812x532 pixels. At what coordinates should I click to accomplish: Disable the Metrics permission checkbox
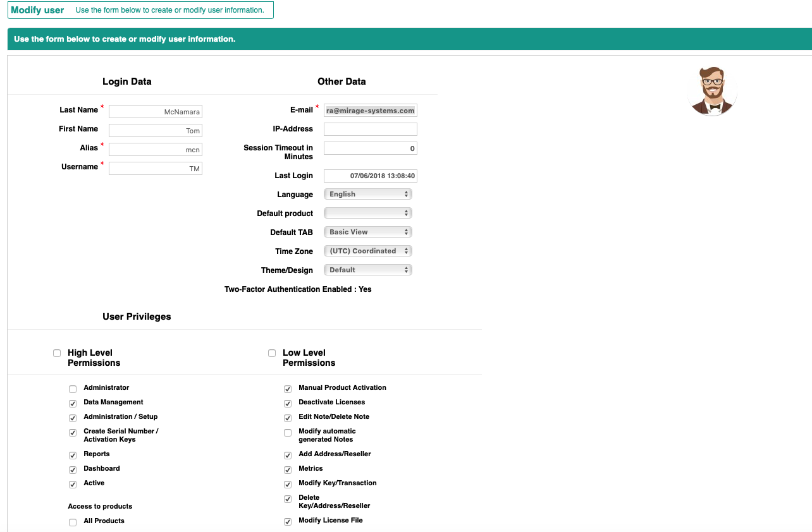point(288,469)
